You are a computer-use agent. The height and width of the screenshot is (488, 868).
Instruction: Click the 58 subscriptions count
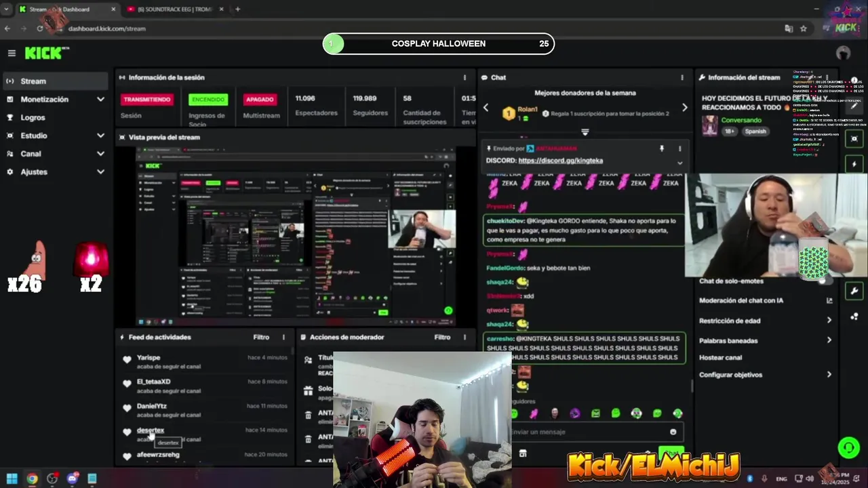pyautogui.click(x=407, y=98)
